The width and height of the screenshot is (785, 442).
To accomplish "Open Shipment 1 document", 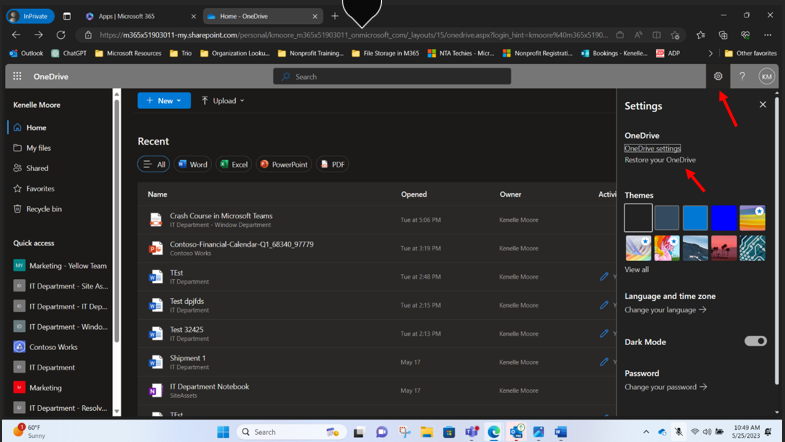I will tap(187, 358).
